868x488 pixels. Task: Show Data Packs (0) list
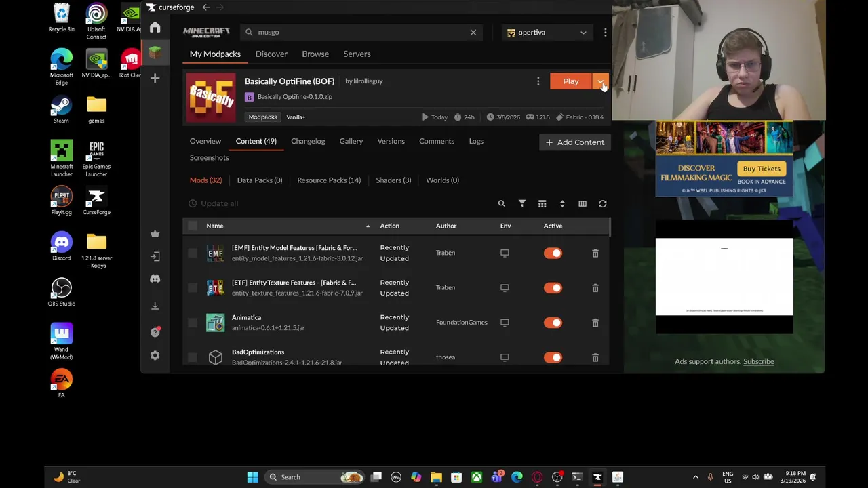coord(260,180)
